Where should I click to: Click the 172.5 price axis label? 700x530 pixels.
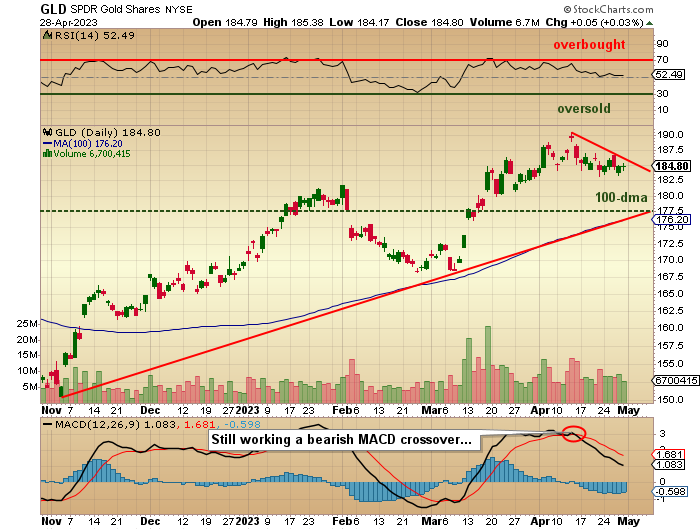click(x=670, y=243)
